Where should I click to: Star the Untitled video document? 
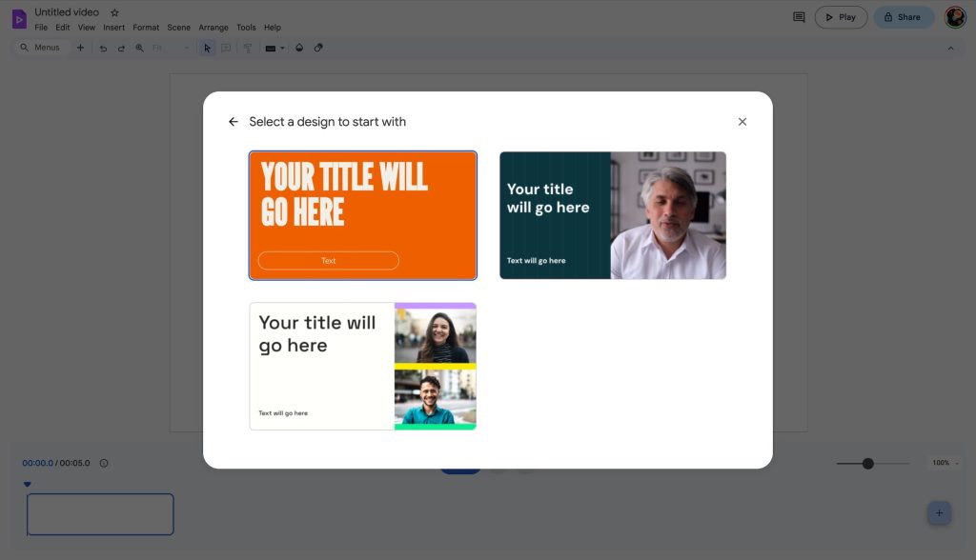(115, 12)
